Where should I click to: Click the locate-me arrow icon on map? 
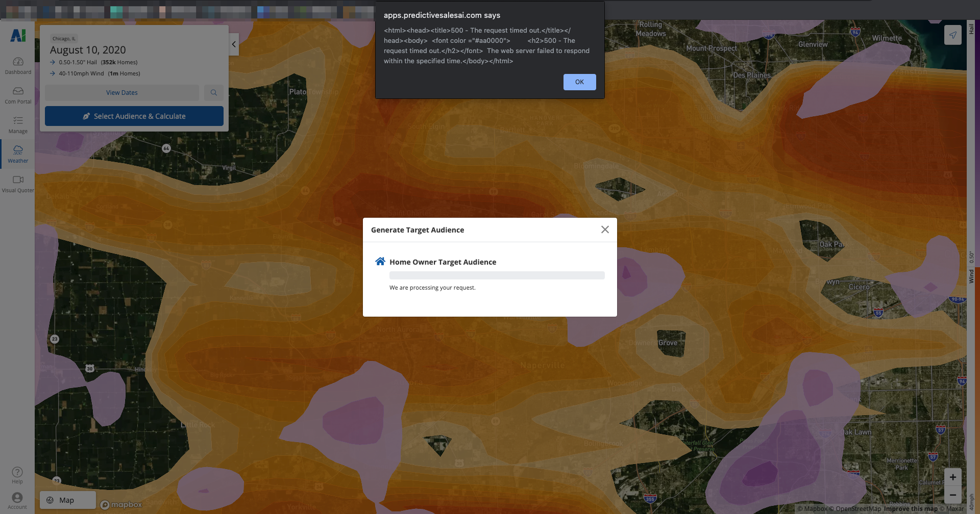[952, 35]
